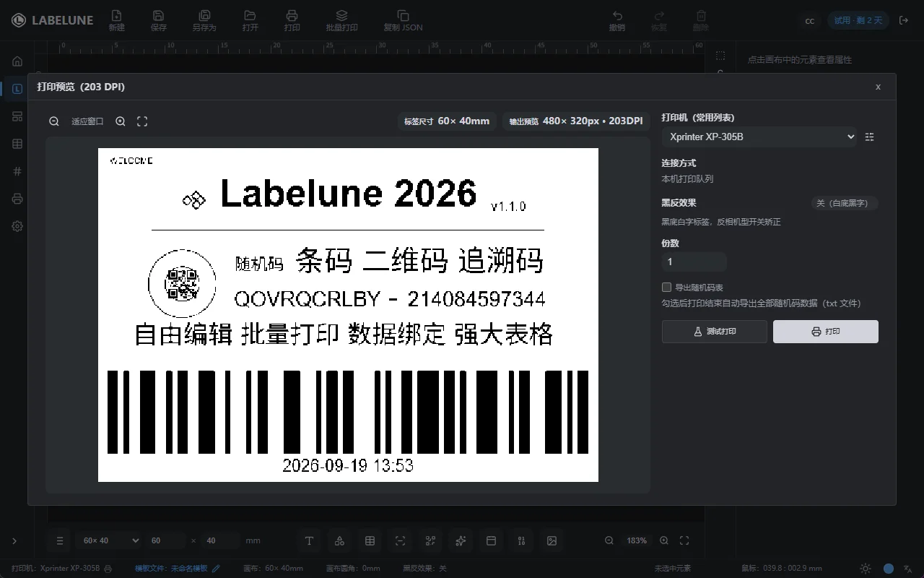Zoom in the canvas next to 183%

(x=664, y=540)
